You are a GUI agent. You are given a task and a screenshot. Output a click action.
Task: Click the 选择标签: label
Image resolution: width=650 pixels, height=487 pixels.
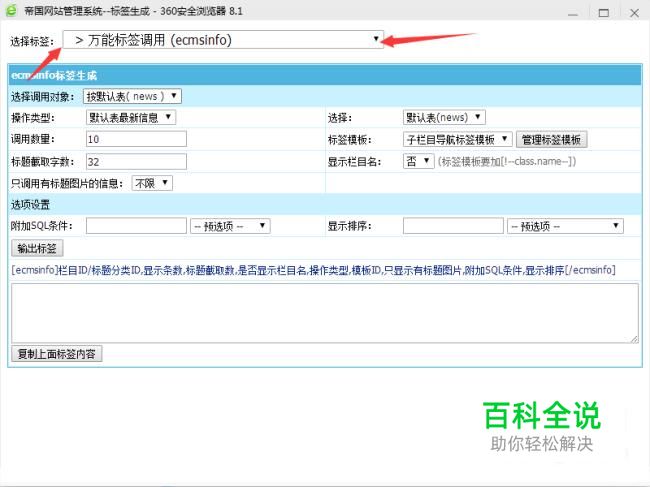[x=32, y=41]
